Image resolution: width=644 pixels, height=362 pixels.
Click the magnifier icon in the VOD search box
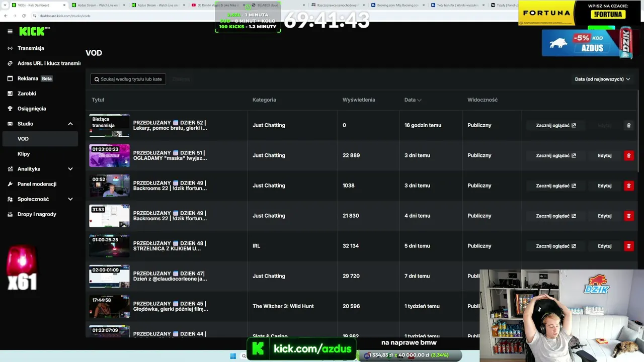[x=97, y=79]
